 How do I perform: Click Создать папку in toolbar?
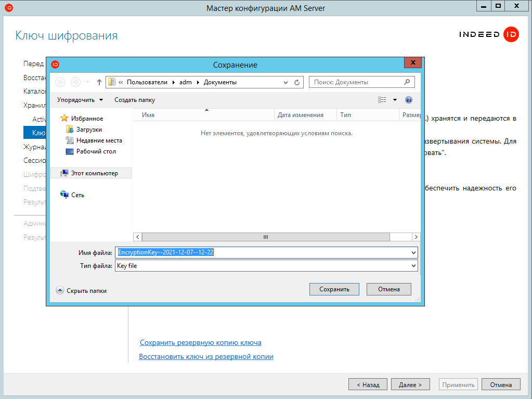(x=135, y=100)
